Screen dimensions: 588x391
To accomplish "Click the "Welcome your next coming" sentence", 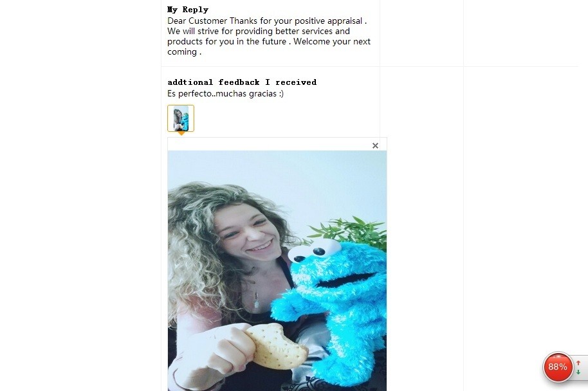I will click(x=269, y=46).
